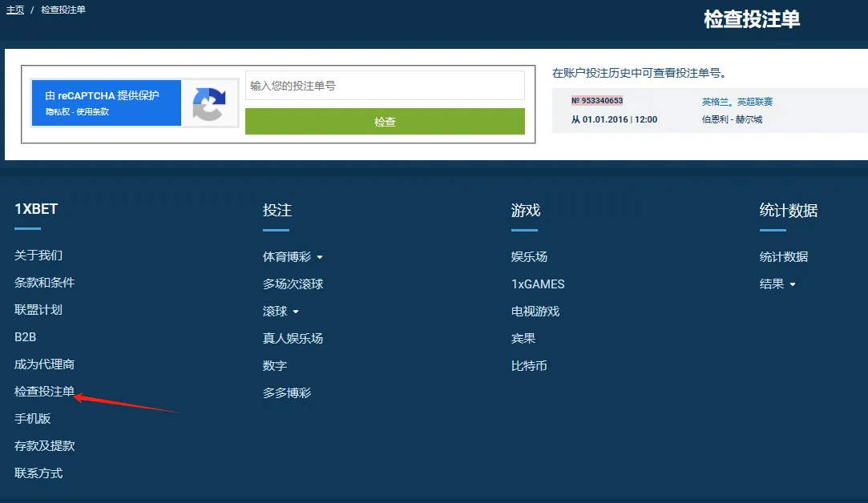The height and width of the screenshot is (503, 868).
Task: Expand the 结果 dropdown arrow
Action: point(792,284)
